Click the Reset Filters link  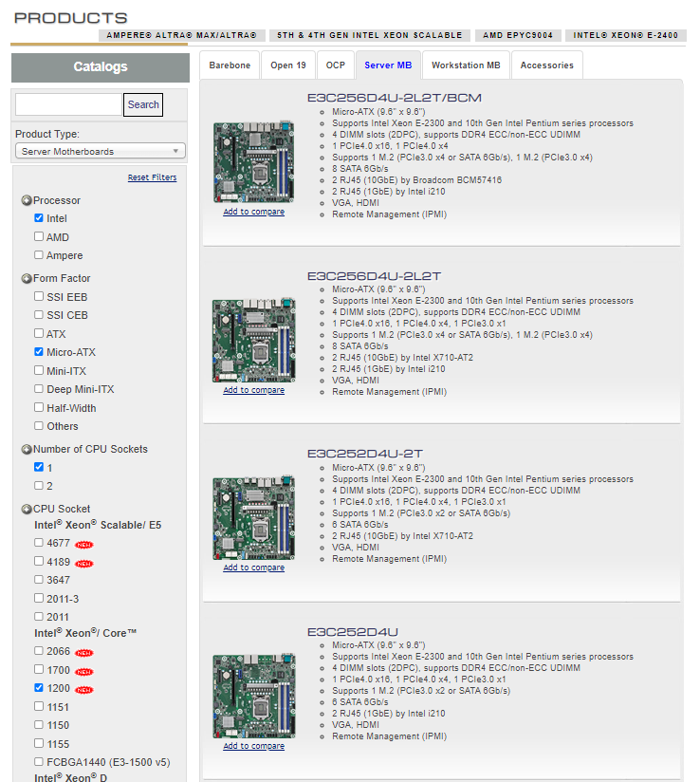coord(152,177)
